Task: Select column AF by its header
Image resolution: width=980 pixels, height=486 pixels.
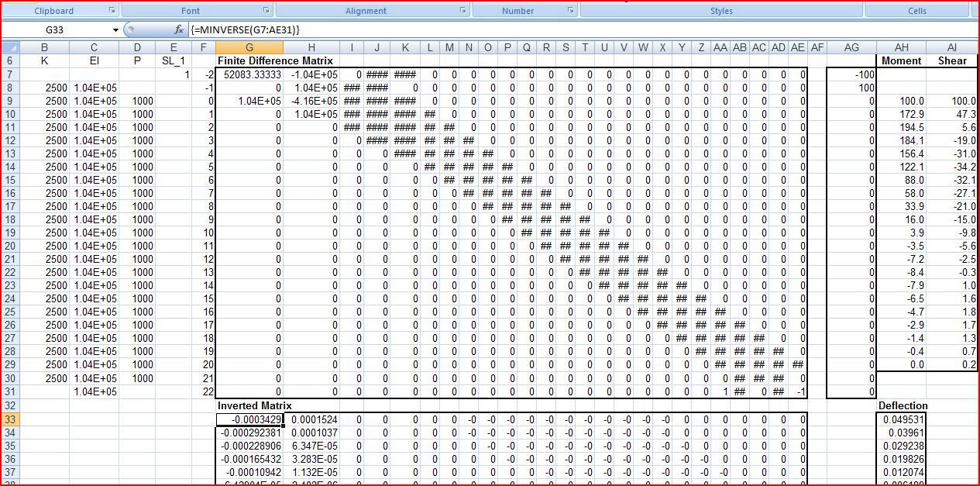Action: pos(817,47)
